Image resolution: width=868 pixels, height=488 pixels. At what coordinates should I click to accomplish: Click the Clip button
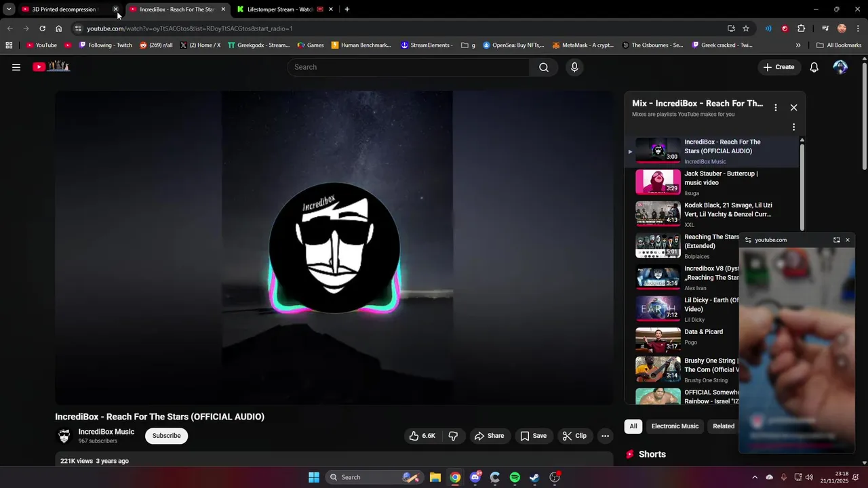574,436
